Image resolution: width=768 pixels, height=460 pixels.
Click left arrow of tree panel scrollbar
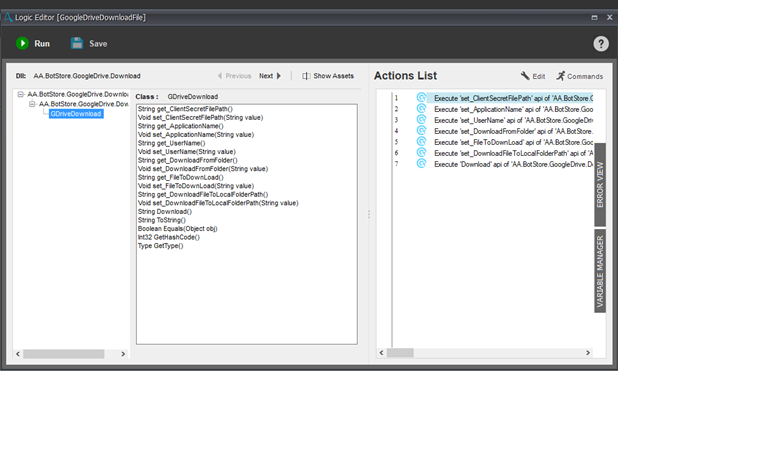[x=18, y=354]
